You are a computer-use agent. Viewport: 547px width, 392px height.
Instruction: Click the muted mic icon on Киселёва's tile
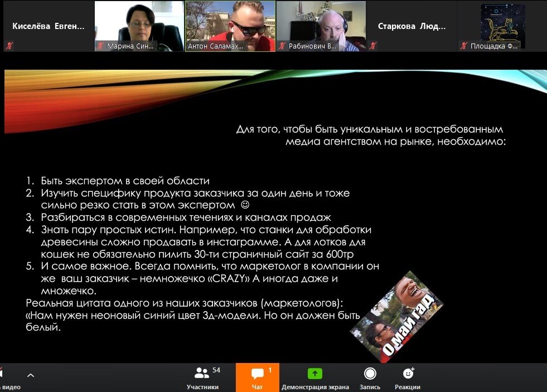(9, 46)
